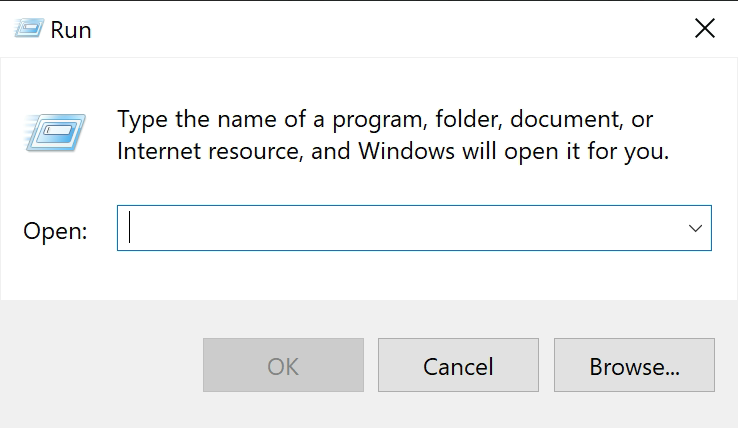Screen dimensions: 738x428
Task: Click the word "document" in the description
Action: pos(566,119)
